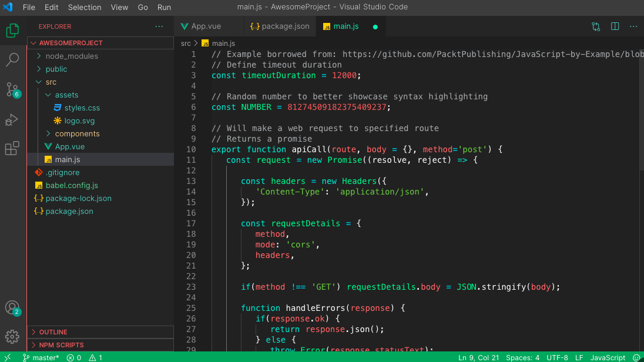Click 'handleErrors' function name in line 25

316,308
